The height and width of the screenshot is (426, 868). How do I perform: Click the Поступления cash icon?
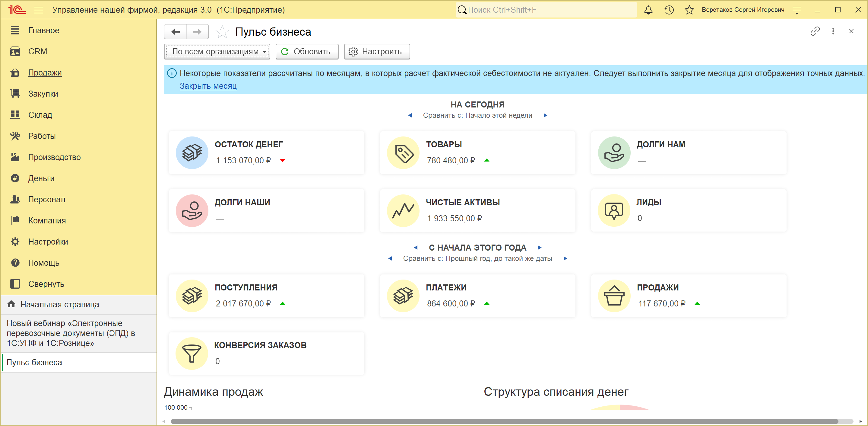tap(192, 296)
